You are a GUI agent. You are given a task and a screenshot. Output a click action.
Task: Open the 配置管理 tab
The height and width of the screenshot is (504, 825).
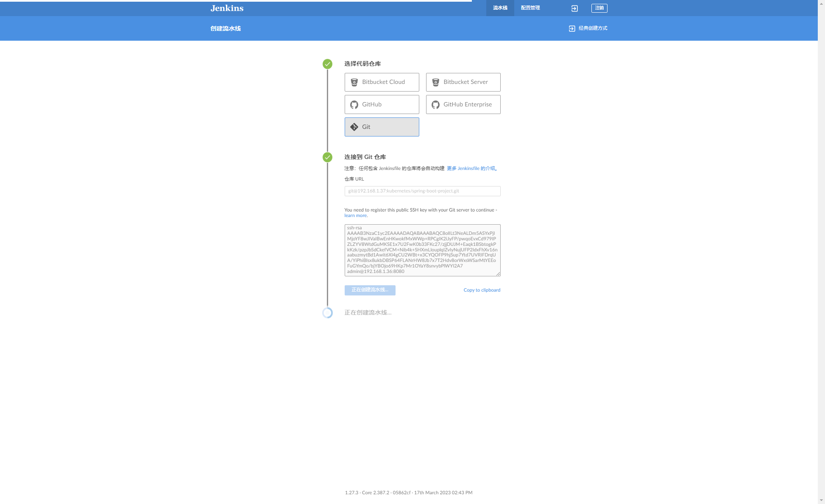pyautogui.click(x=530, y=8)
